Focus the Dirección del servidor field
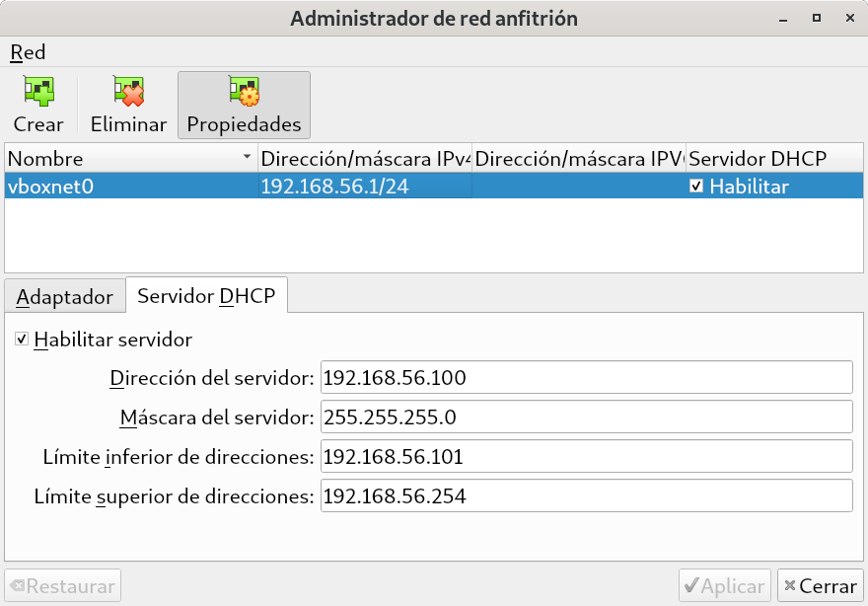Image resolution: width=868 pixels, height=606 pixels. pyautogui.click(x=586, y=377)
